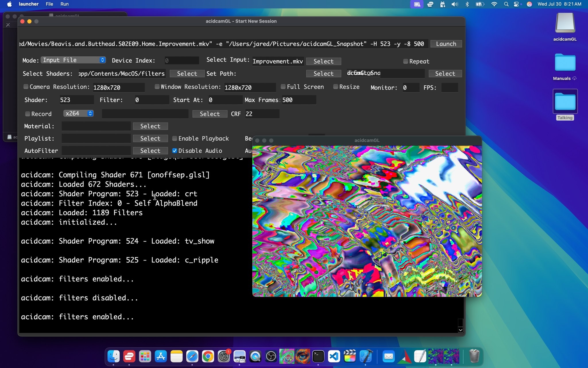Image resolution: width=588 pixels, height=368 pixels.
Task: Open the Apple menu
Action: [9, 4]
